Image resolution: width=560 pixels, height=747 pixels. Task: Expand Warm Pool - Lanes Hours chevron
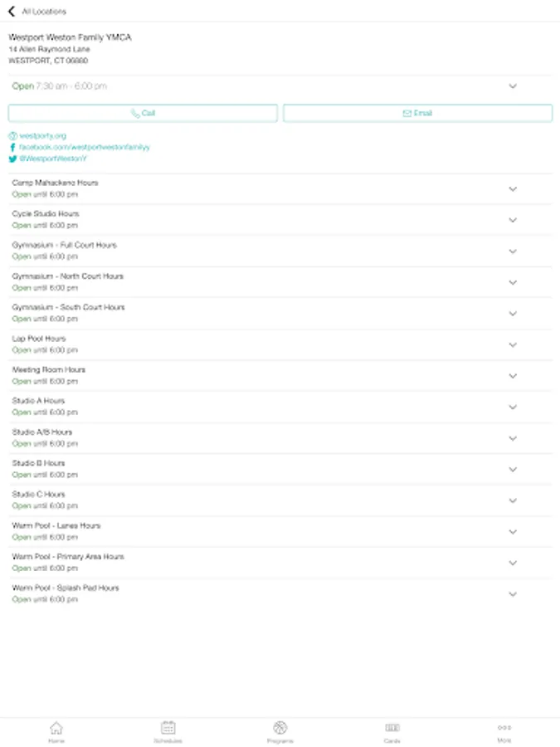(x=513, y=532)
